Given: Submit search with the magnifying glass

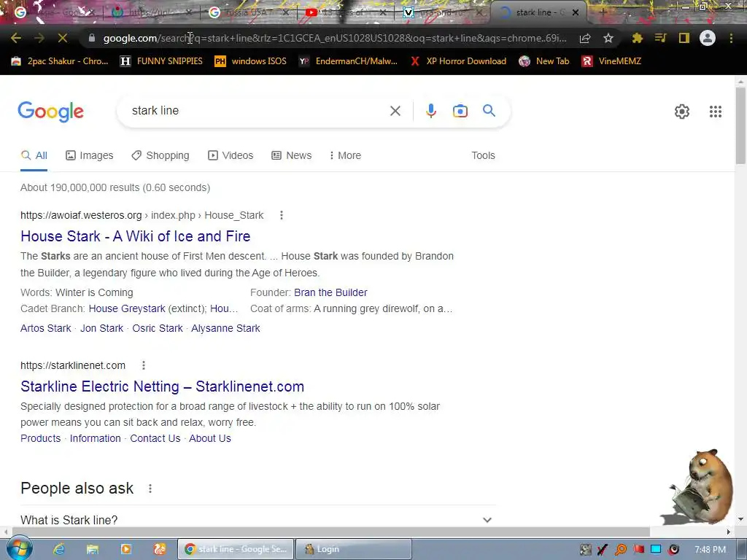Looking at the screenshot, I should click(x=489, y=111).
